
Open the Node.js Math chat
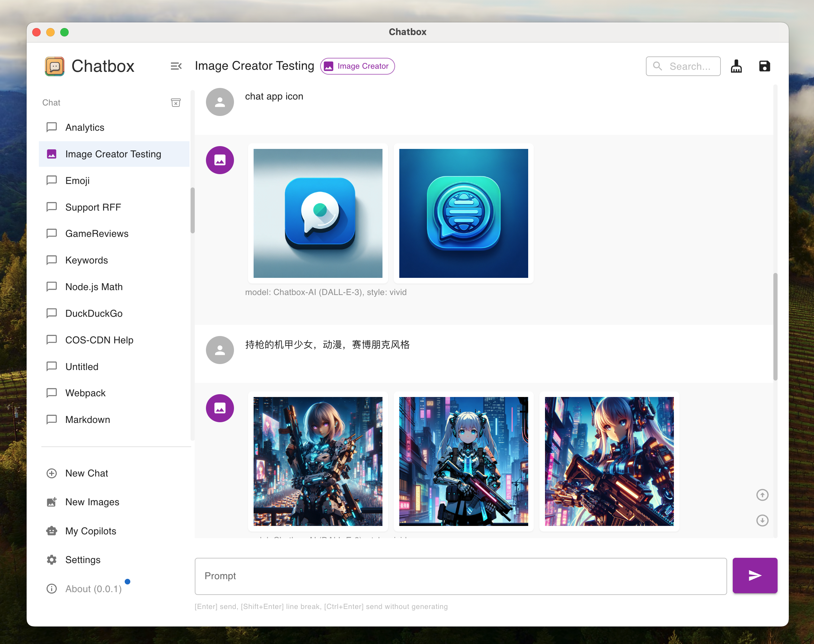pos(114,287)
